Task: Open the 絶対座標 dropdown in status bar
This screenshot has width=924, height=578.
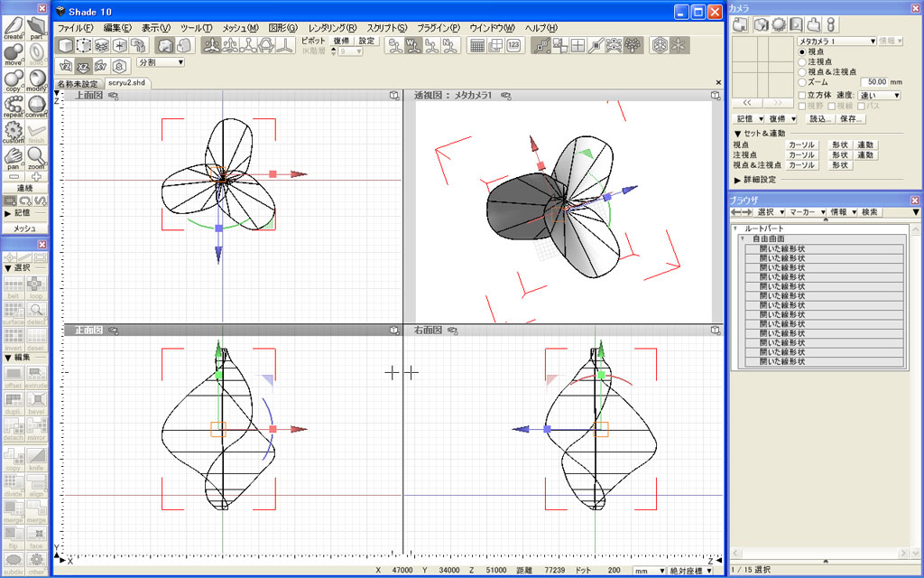Action: 689,571
